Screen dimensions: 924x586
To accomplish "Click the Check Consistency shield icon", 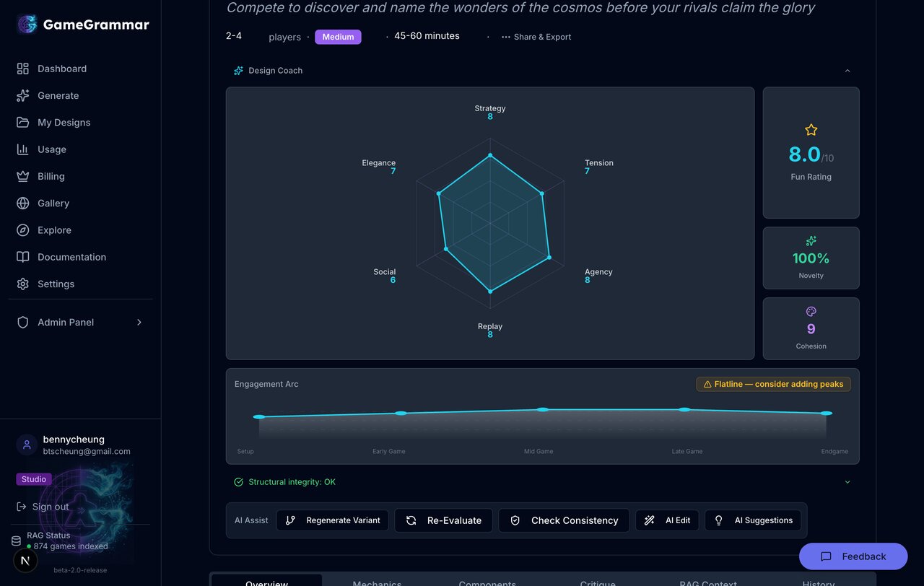I will click(515, 520).
